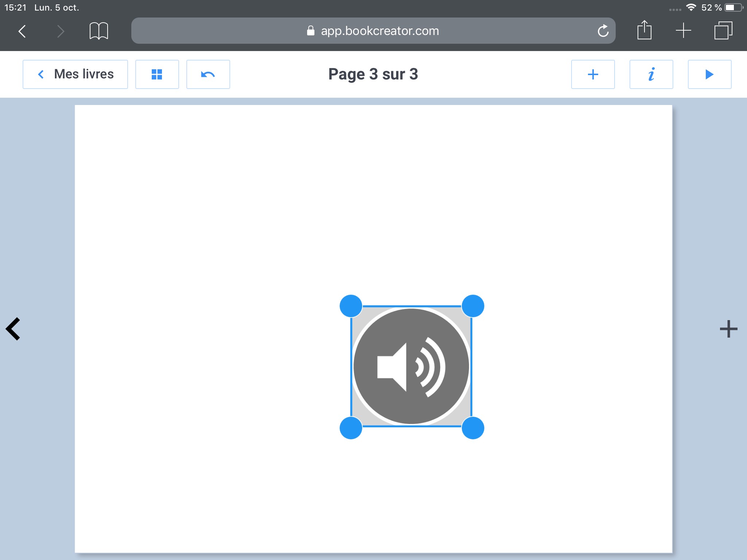
Task: Open Safari bookmarks book icon
Action: click(x=98, y=31)
